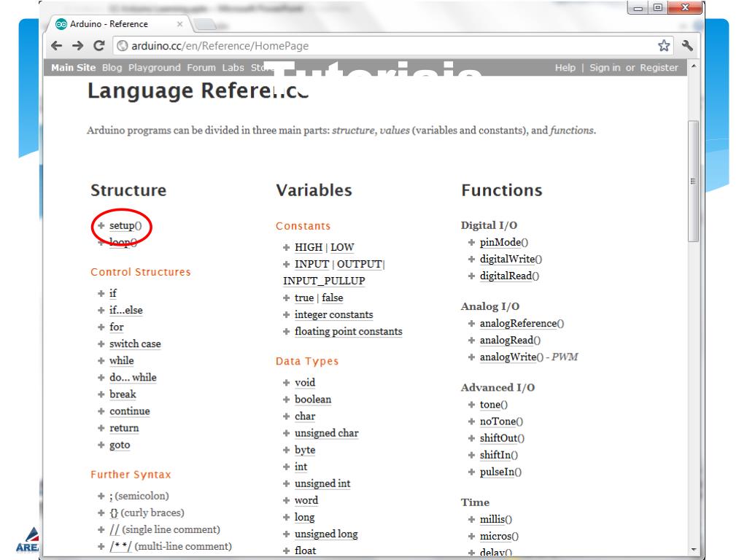This screenshot has height=560, width=747.
Task: Open the integer constants link
Action: 333,315
